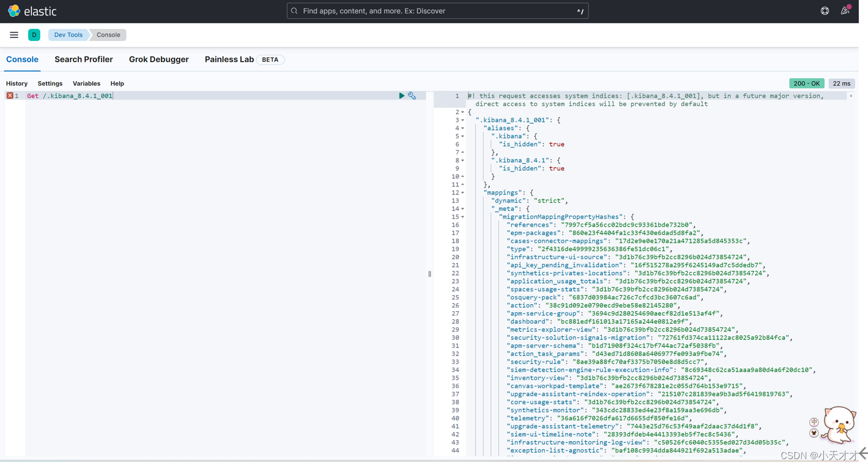Image resolution: width=868 pixels, height=466 pixels.
Task: Click the "telemetry" hash line
Action: pos(600,418)
